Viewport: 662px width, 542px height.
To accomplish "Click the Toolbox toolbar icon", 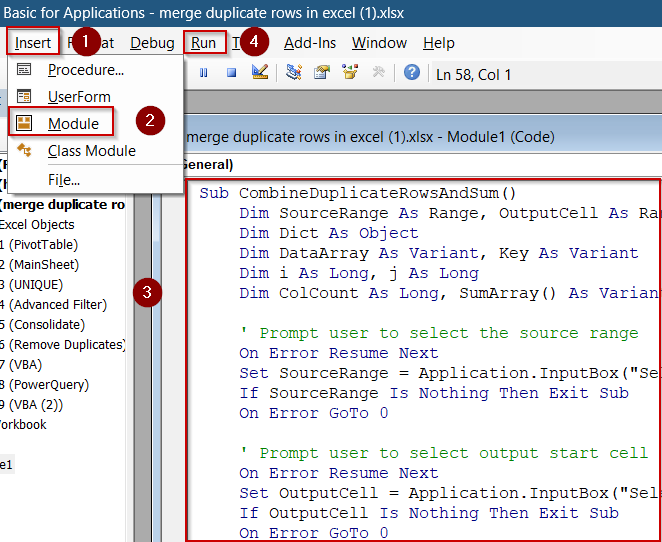I will click(x=378, y=72).
